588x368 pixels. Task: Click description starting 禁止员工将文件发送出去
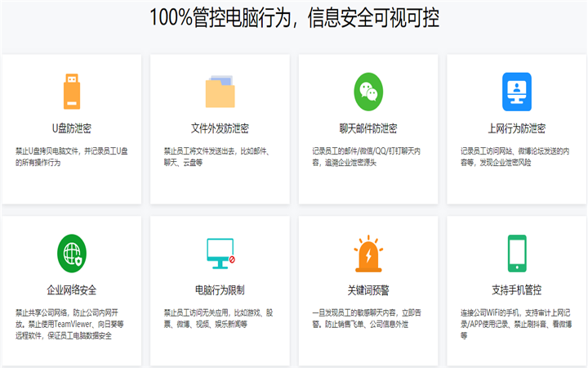[217, 156]
